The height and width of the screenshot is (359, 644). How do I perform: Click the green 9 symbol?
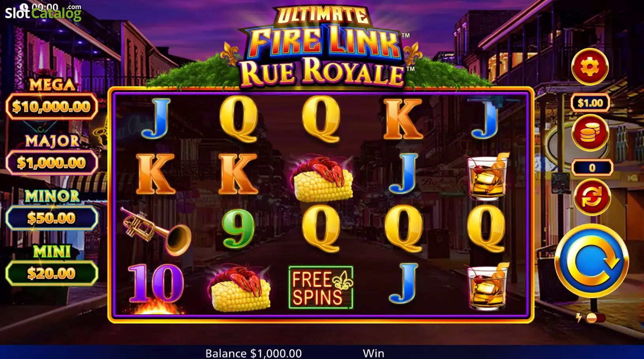coord(238,229)
